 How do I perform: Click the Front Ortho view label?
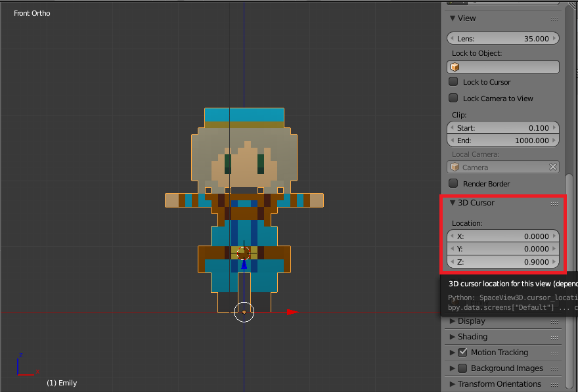pyautogui.click(x=32, y=13)
